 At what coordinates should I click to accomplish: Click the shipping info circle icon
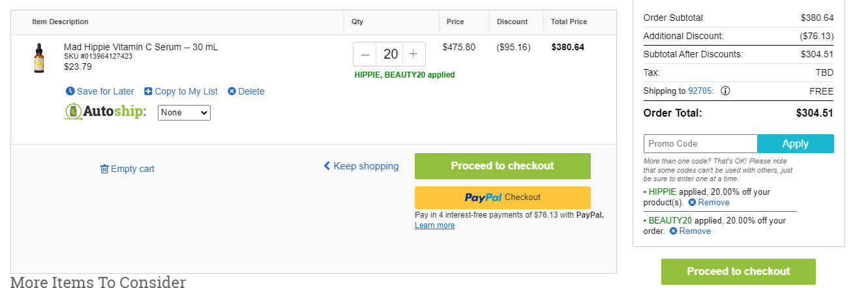point(725,91)
